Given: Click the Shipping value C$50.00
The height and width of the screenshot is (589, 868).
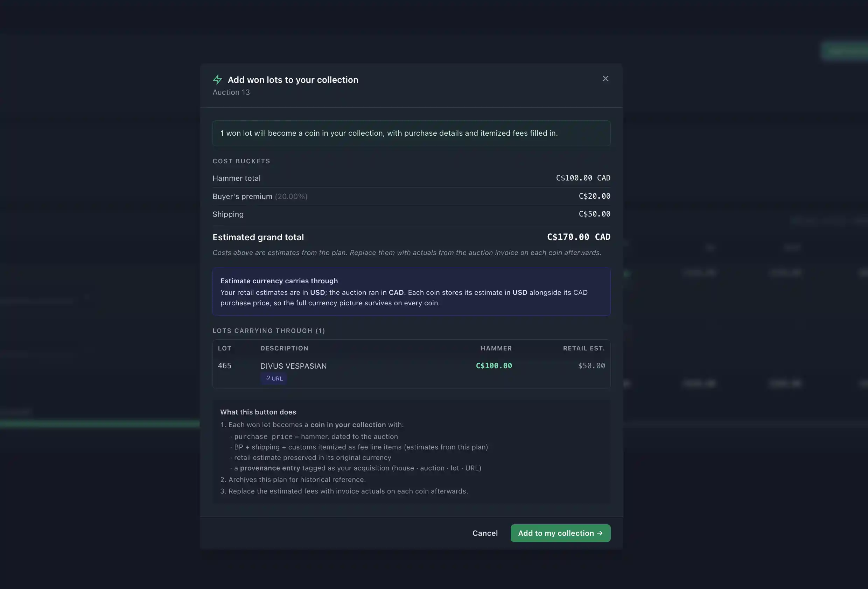Looking at the screenshot, I should point(594,214).
